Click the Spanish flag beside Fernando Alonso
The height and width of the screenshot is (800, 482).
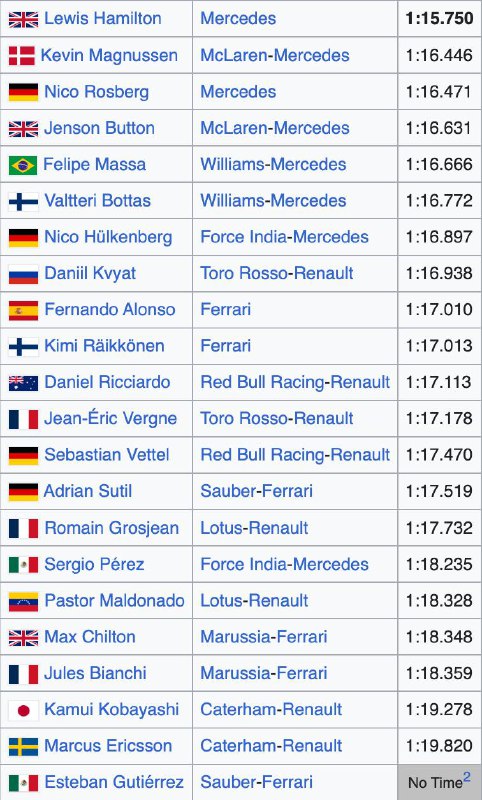23,310
